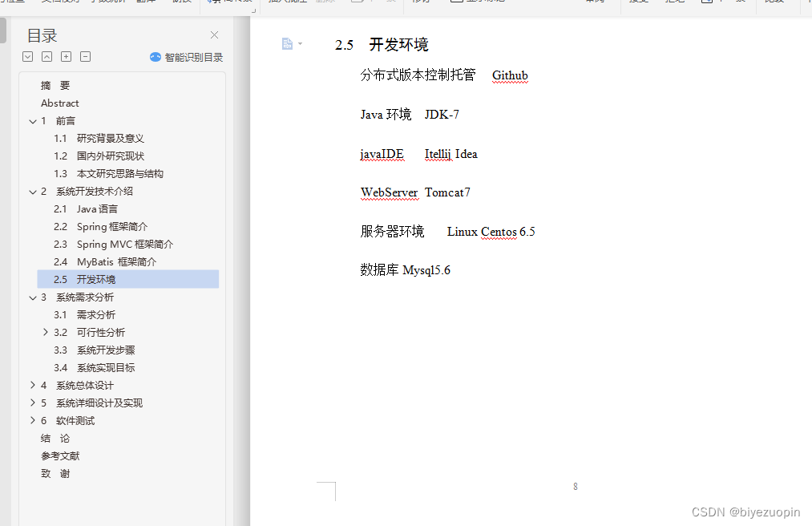
Task: Jump to 2.2 Spring 框架简介 section
Action: tap(100, 226)
